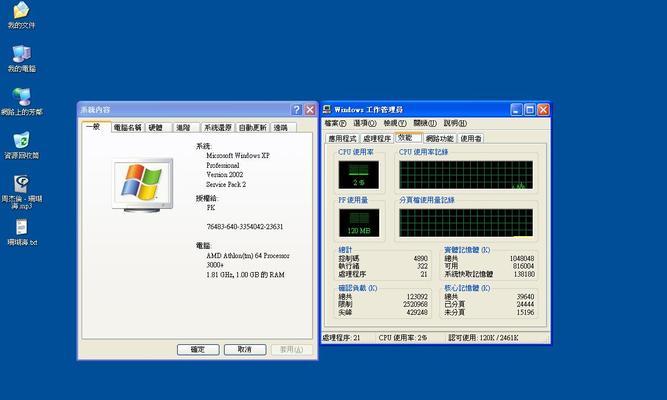Select the 珊瑚海.txt file icon
Screen dimensions: 667x400
click(x=22, y=232)
